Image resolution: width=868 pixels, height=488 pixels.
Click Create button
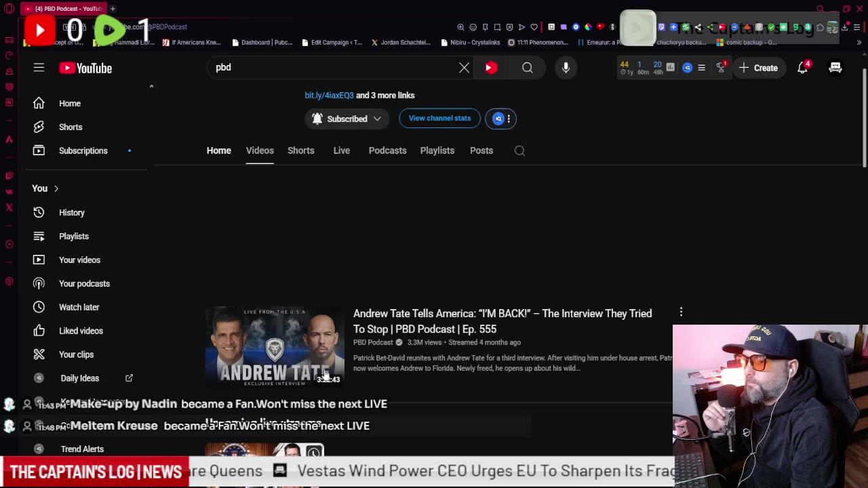point(759,68)
